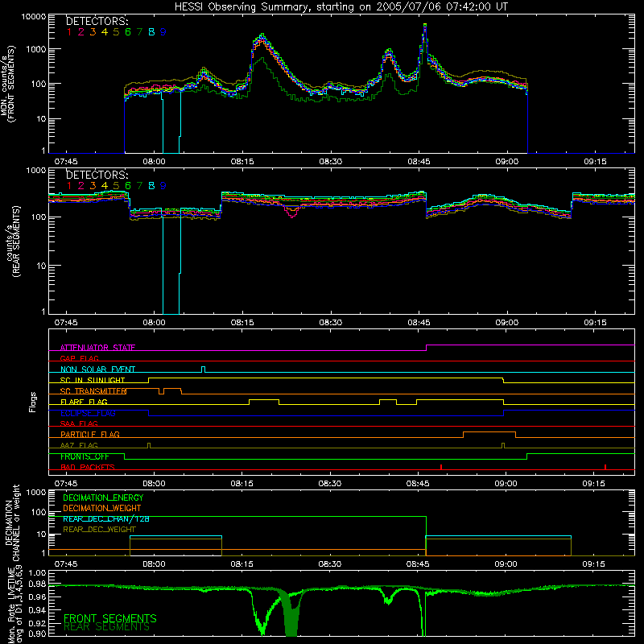
Task: Select detector 9 in front segments legend
Action: click(x=163, y=32)
